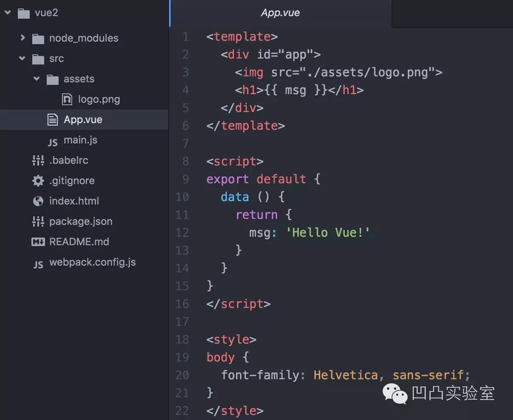Screen dimensions: 513x420
Task: Open index.html in the file tree
Action: 74,201
